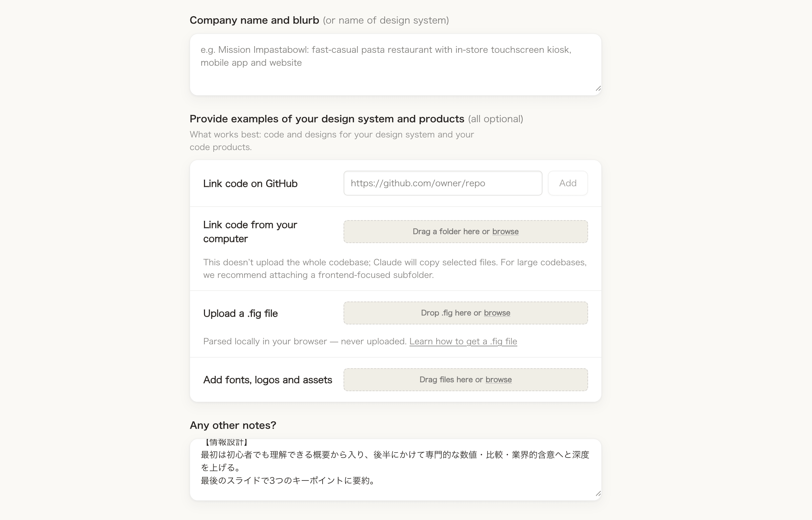812x520 pixels.
Task: Click the 'Any other notes?' heading
Action: tap(233, 425)
